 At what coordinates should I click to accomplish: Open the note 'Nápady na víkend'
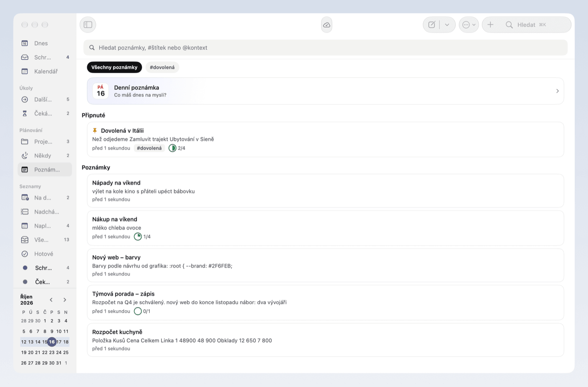coord(325,191)
